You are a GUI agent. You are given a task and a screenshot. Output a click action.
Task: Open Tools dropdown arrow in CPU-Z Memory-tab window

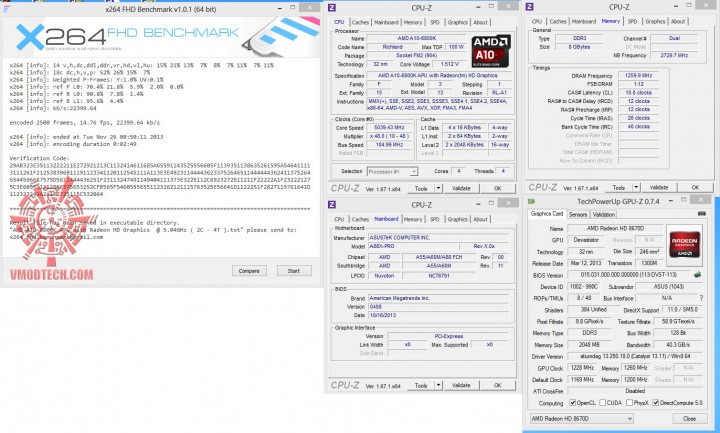tap(636, 187)
